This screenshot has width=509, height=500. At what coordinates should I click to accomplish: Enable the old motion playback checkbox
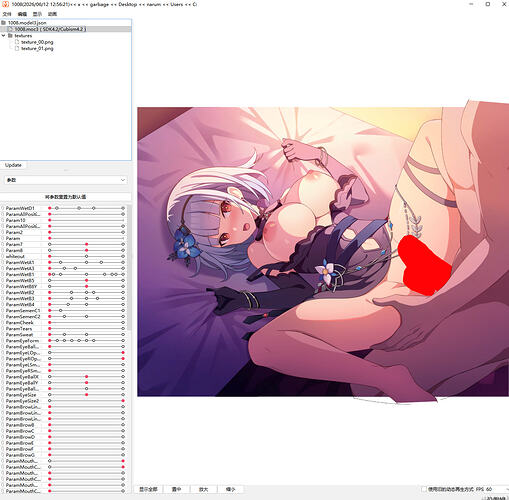click(x=424, y=489)
